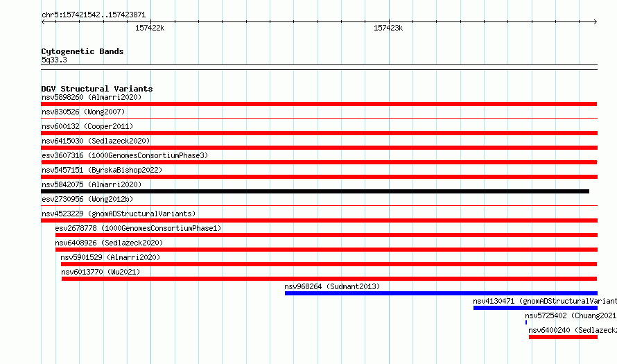The width and height of the screenshot is (617, 364).
Task: Select the red bar under nsv4523229
Action: (x=319, y=220)
